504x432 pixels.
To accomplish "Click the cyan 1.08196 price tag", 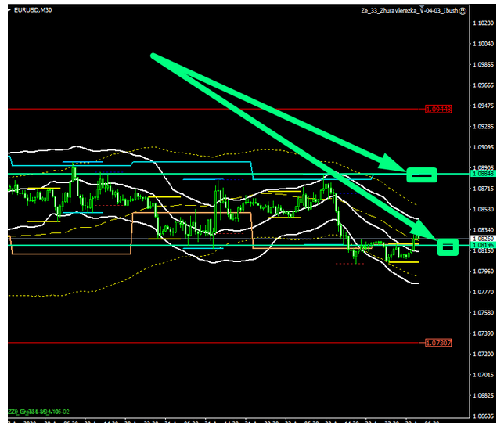I will tap(487, 245).
